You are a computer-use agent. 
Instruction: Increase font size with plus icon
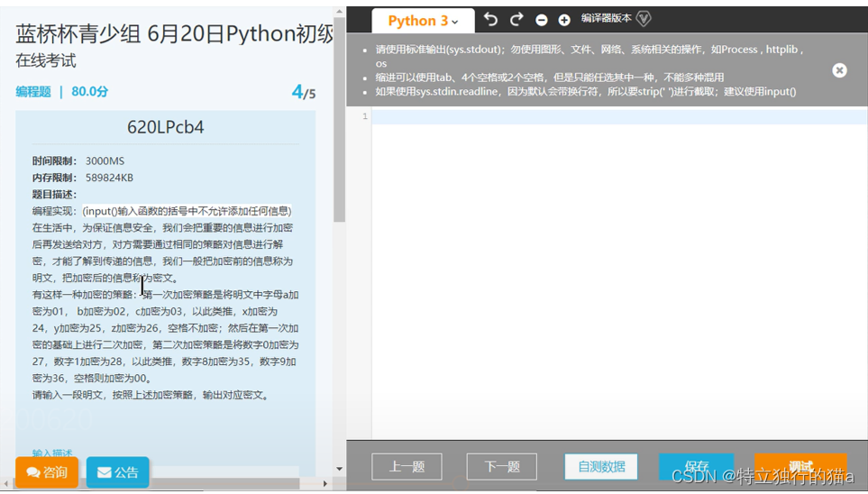[x=564, y=20]
